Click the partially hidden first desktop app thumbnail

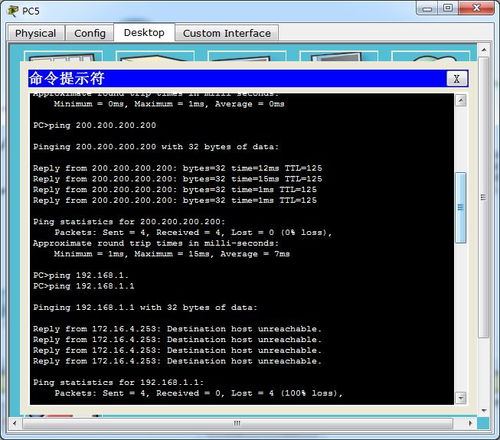click(63, 56)
